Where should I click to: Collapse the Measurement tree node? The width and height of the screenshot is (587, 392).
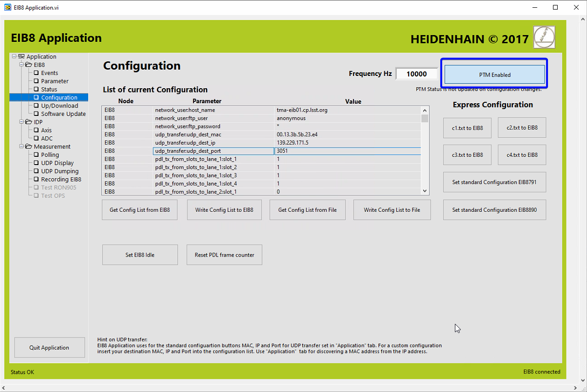[x=21, y=147]
